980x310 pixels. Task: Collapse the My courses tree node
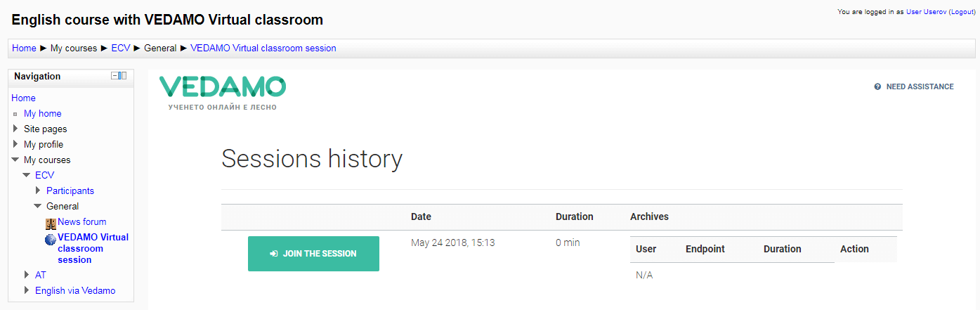point(15,160)
